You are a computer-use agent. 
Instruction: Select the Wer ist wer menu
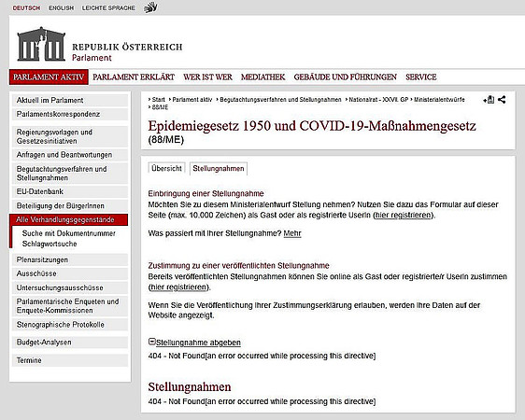point(207,77)
